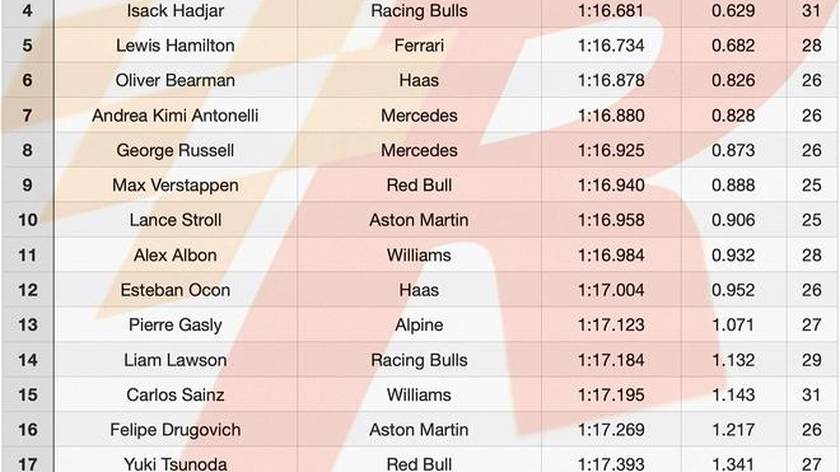Select Max Verstappen's lap time 1:16.940
The width and height of the screenshot is (840, 472).
pyautogui.click(x=611, y=185)
